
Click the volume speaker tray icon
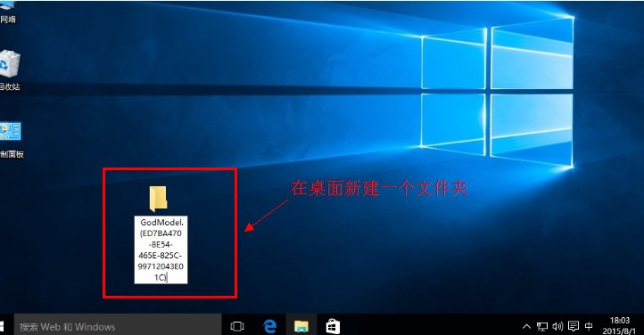557,326
